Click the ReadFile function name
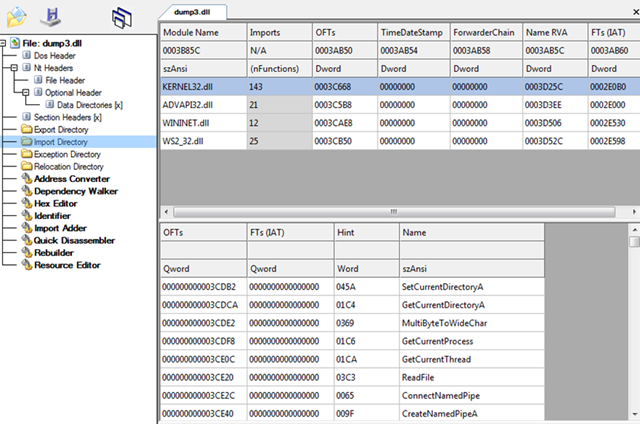Image resolution: width=640 pixels, height=424 pixels. [418, 377]
